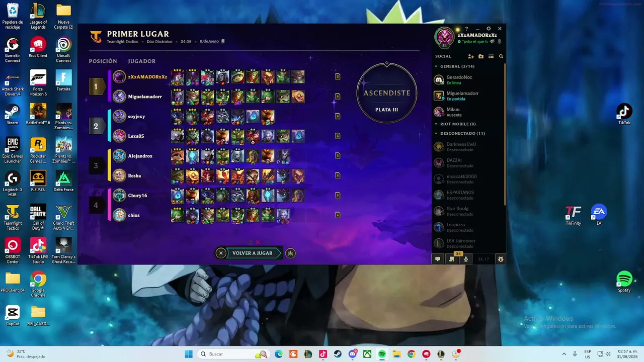Click player name Chury16
This screenshot has height=362, width=644.
tap(137, 195)
